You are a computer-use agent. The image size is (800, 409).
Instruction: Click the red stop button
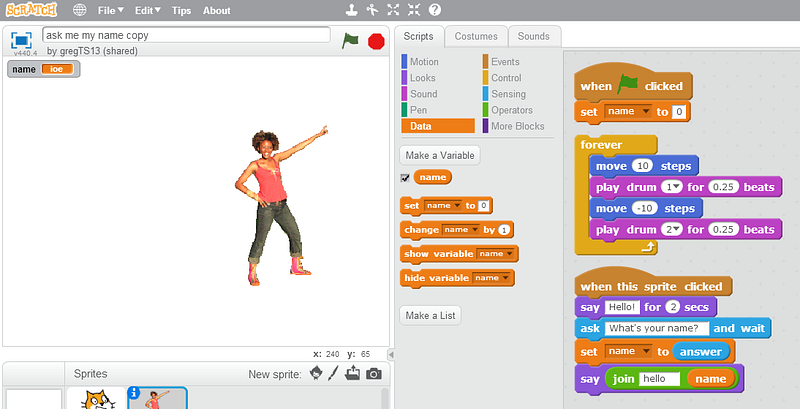coord(376,41)
